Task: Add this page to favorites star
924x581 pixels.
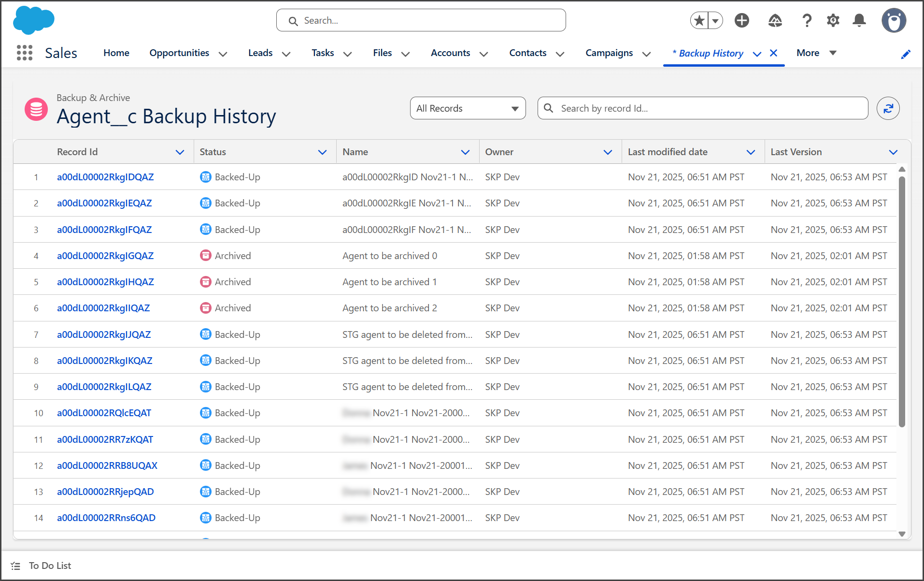Action: click(x=699, y=20)
